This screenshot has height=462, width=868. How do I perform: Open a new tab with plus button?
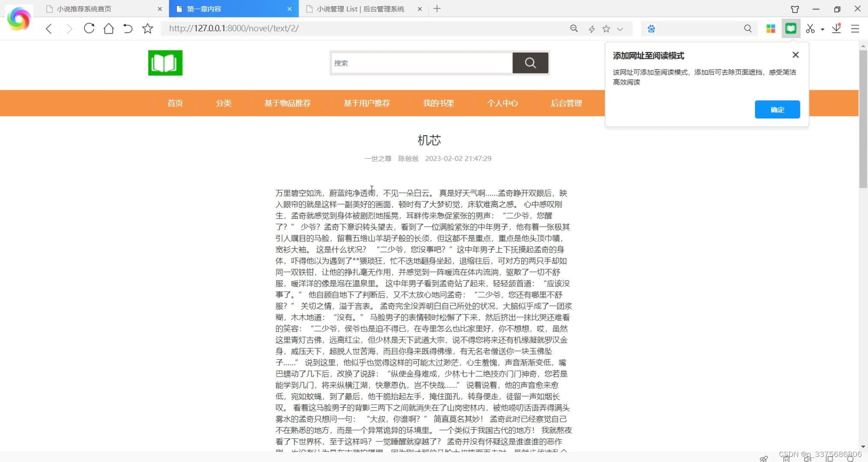coord(437,9)
